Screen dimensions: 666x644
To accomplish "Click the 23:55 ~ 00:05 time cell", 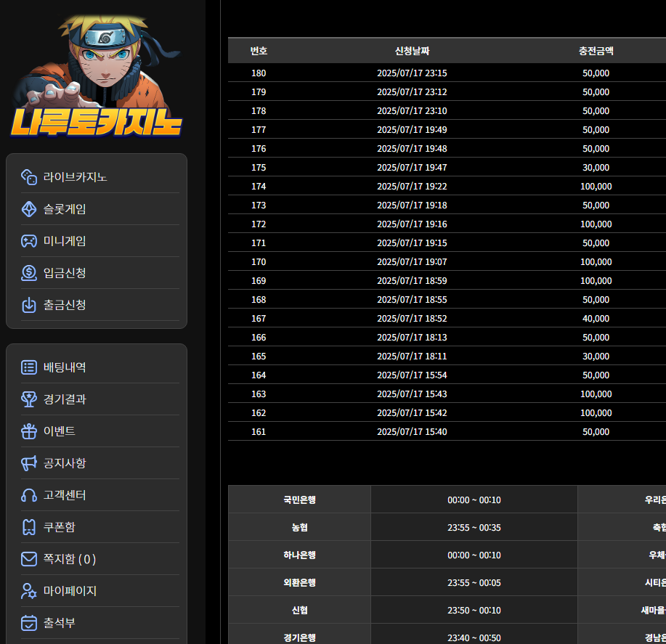I will click(x=474, y=582).
